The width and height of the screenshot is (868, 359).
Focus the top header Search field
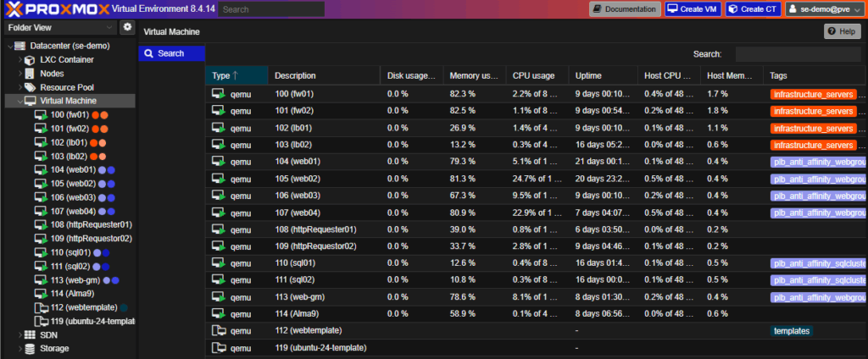point(271,9)
